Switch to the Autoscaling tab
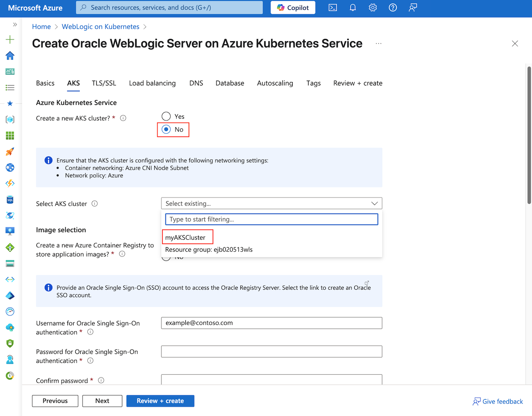 tap(275, 83)
